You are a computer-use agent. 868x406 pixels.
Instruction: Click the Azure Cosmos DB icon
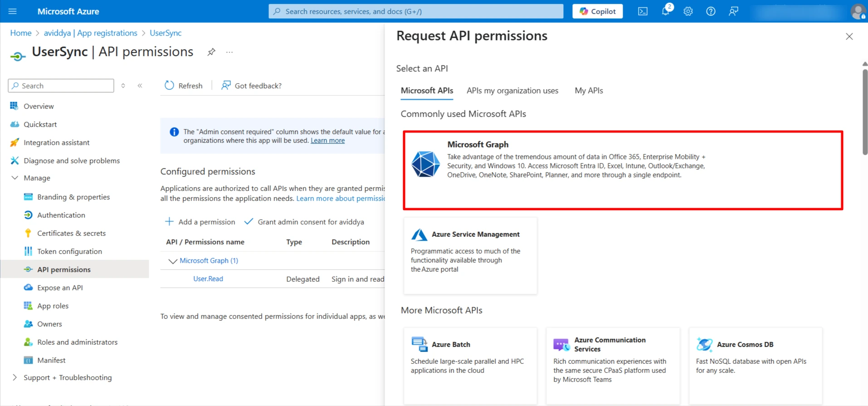click(x=704, y=345)
